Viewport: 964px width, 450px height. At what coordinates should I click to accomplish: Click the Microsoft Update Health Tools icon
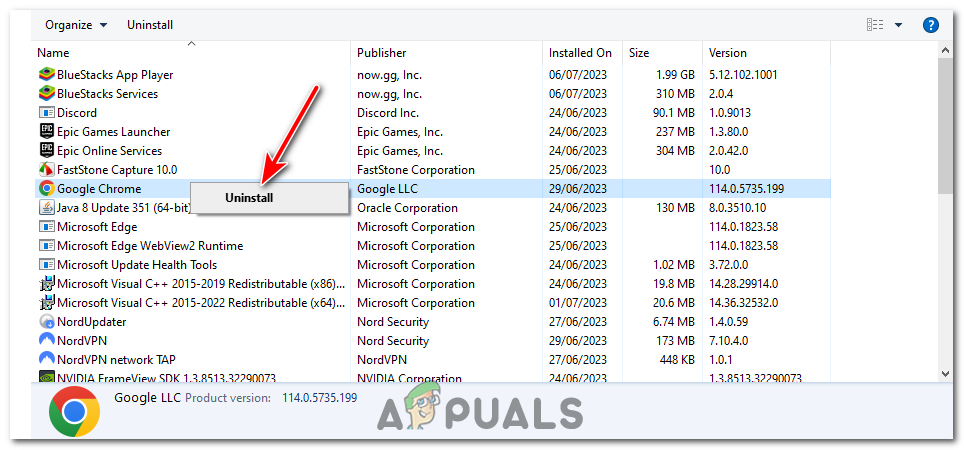click(x=46, y=265)
